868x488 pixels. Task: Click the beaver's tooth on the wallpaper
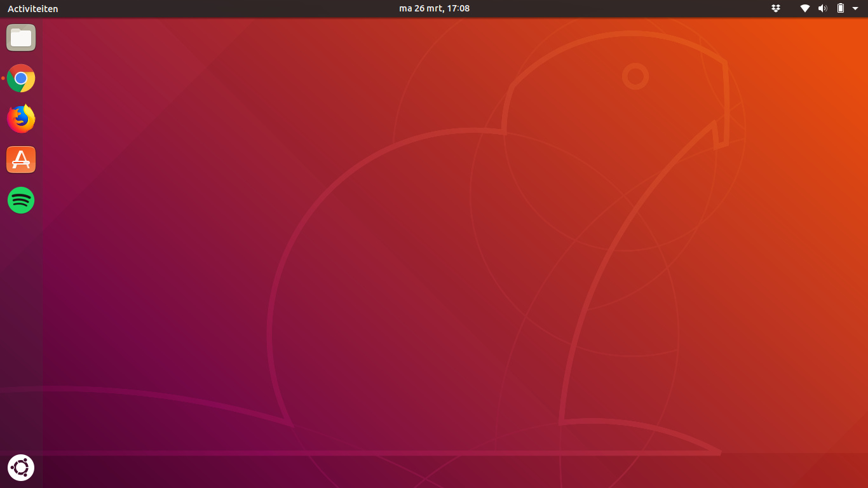pos(720,133)
